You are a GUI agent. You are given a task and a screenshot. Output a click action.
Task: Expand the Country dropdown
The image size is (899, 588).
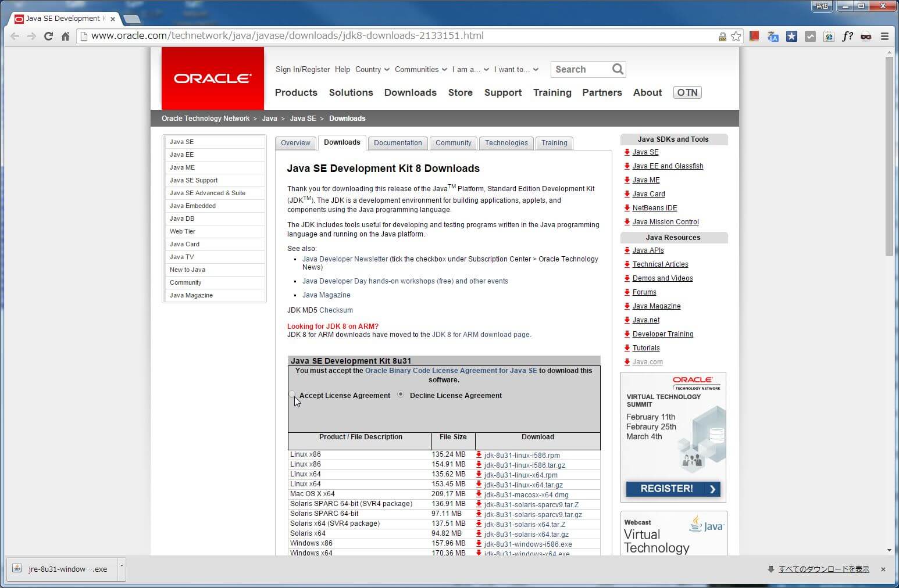click(372, 69)
